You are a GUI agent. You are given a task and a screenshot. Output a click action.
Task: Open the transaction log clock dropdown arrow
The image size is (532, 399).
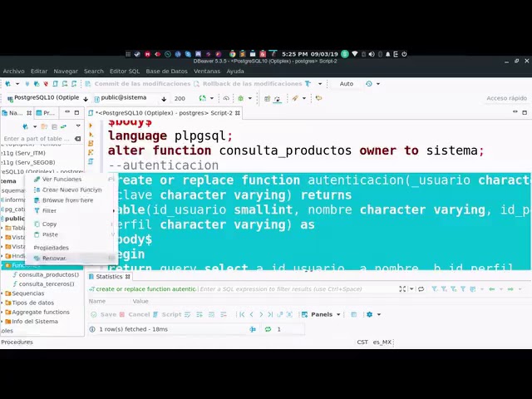pos(378,84)
